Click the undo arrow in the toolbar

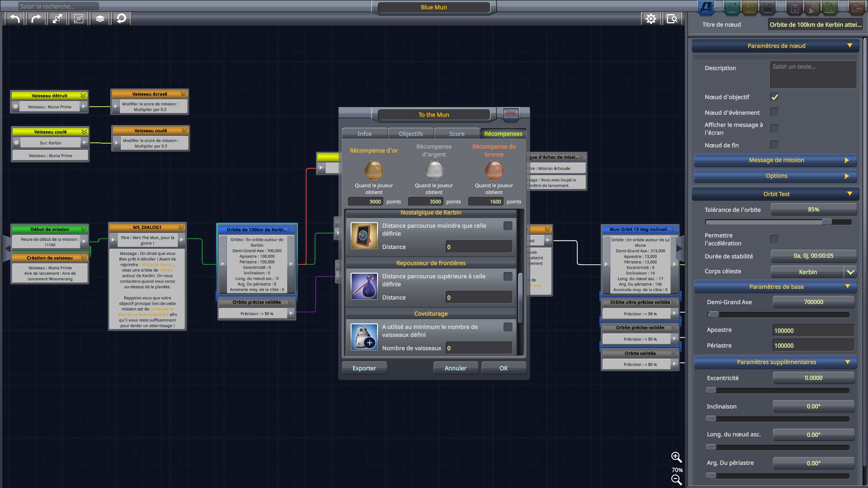point(15,19)
